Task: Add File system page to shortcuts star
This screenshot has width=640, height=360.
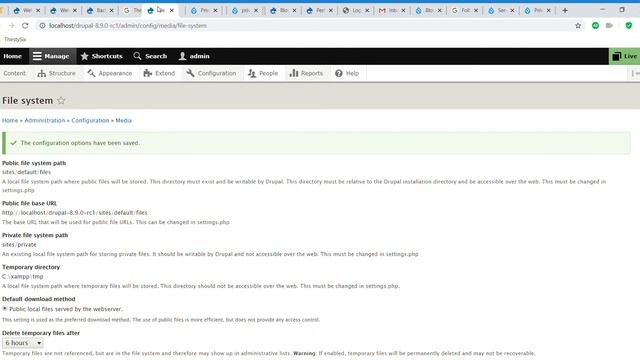Action: (61, 100)
